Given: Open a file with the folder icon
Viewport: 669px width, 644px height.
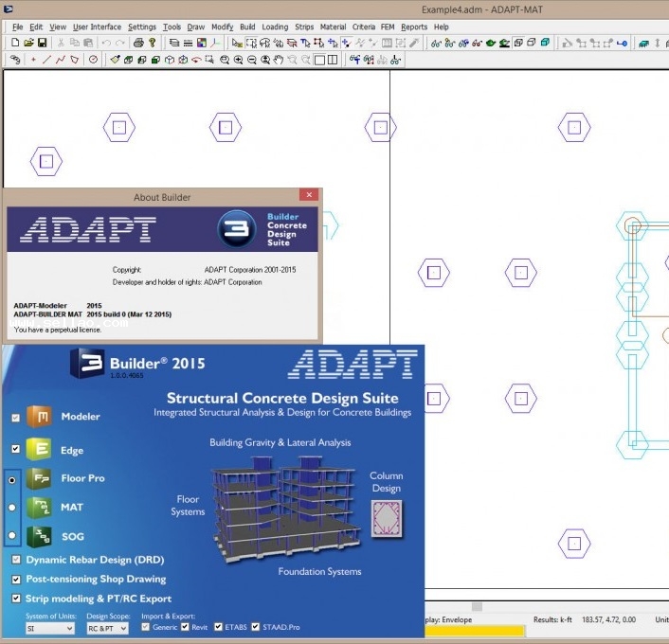Looking at the screenshot, I should tap(28, 43).
